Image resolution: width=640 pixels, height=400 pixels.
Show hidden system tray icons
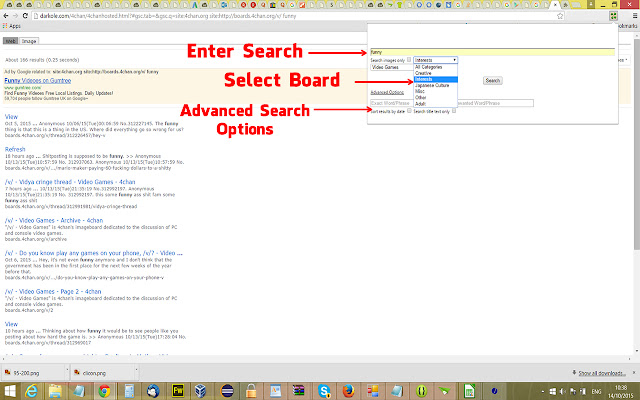point(543,391)
